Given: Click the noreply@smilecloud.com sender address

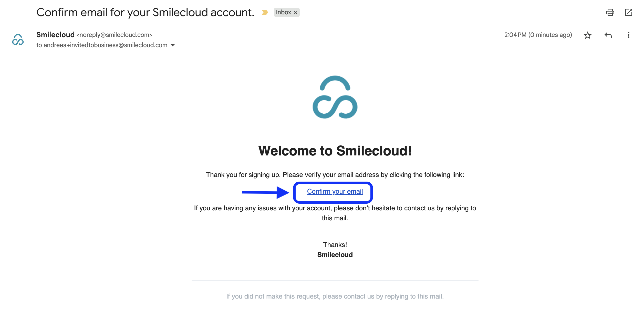Looking at the screenshot, I should point(114,35).
